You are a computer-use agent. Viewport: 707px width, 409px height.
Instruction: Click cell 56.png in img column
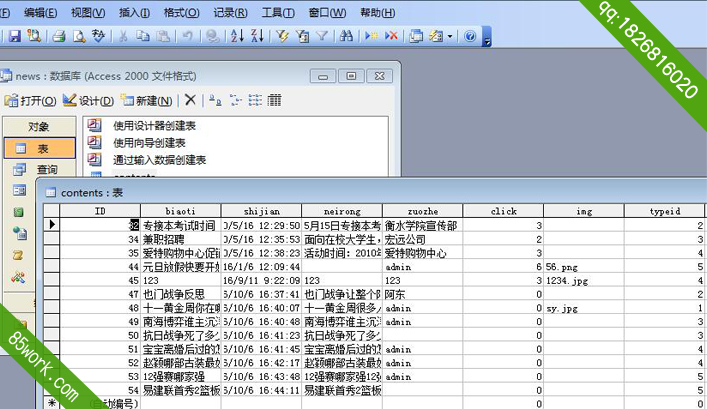584,267
